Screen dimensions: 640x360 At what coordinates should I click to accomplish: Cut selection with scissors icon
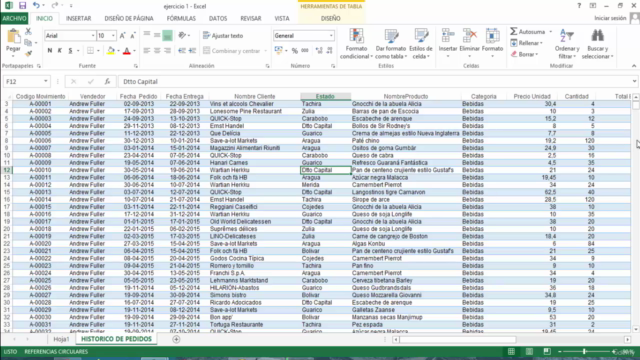click(x=28, y=31)
